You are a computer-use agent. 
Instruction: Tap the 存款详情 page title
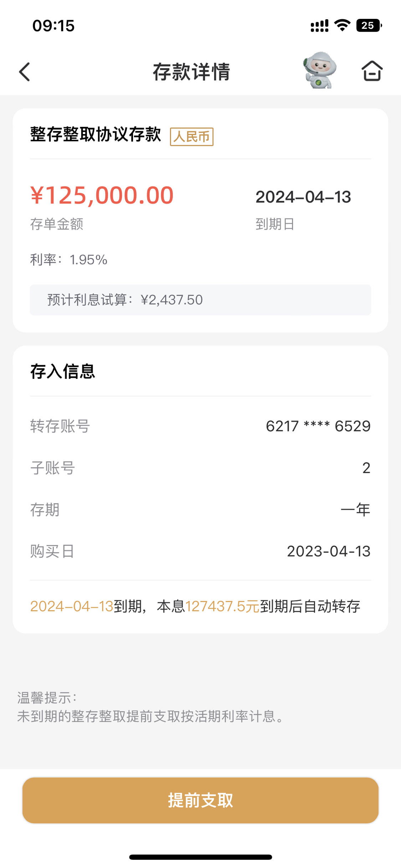point(192,72)
